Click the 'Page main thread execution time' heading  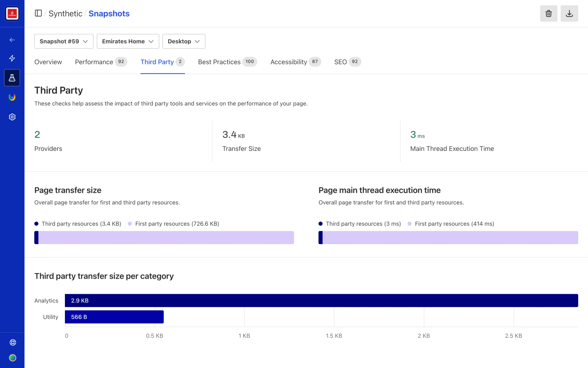380,190
